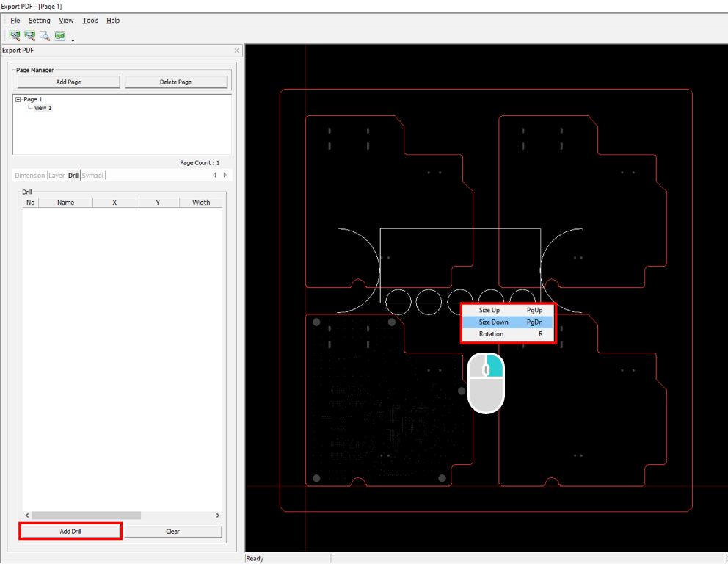Switch to the Symbol tab
The image size is (728, 564).
tap(92, 176)
